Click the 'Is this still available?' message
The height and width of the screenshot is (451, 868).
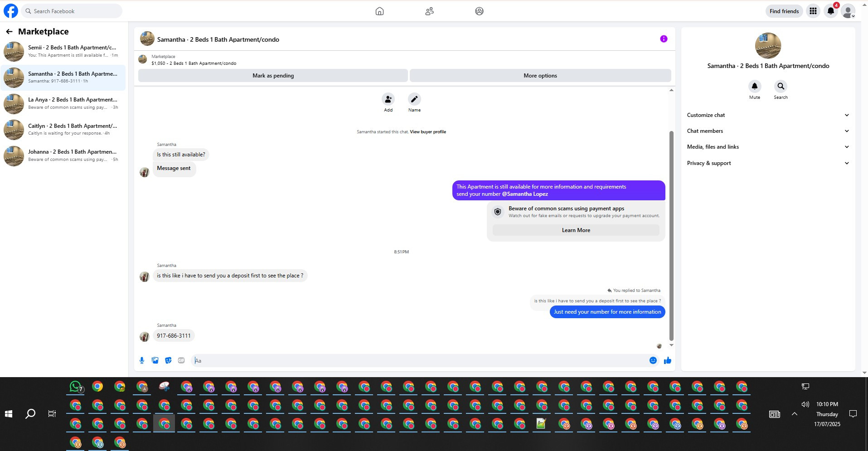point(181,155)
